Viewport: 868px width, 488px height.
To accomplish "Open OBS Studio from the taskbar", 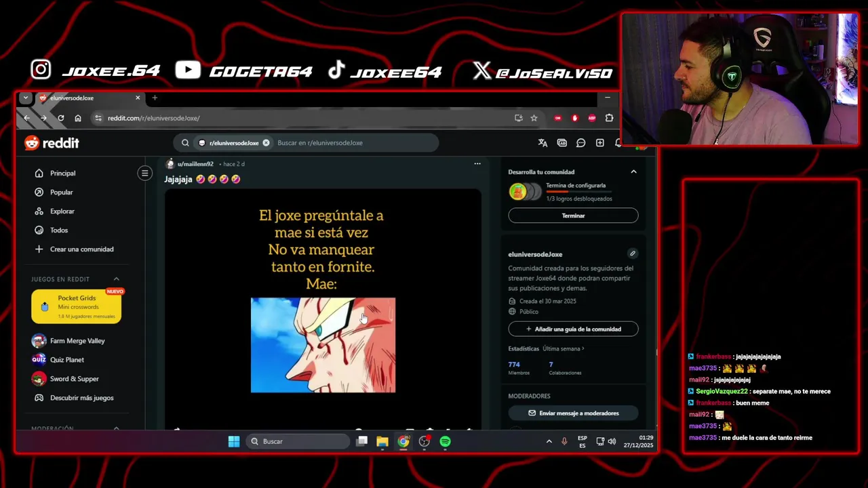I will [425, 441].
